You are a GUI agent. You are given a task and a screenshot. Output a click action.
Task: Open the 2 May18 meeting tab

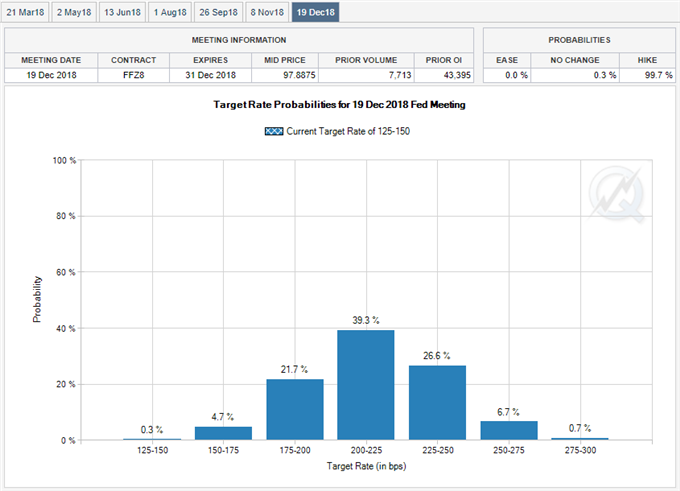[74, 12]
